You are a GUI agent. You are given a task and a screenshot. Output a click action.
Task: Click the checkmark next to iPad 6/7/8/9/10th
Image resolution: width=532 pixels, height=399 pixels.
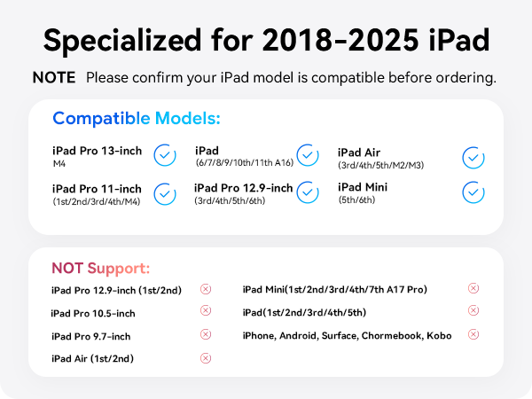click(x=308, y=155)
